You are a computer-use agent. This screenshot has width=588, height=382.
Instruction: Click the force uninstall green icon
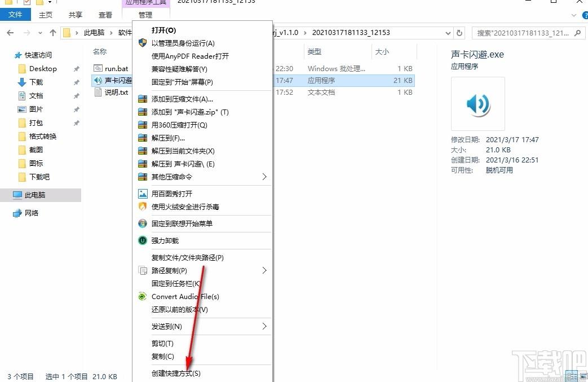(143, 241)
